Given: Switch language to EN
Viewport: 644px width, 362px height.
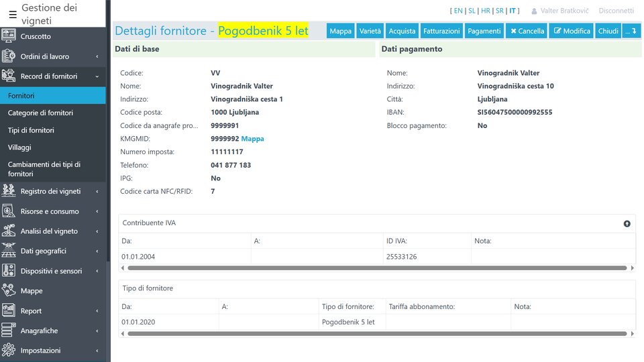Looking at the screenshot, I should pyautogui.click(x=458, y=11).
